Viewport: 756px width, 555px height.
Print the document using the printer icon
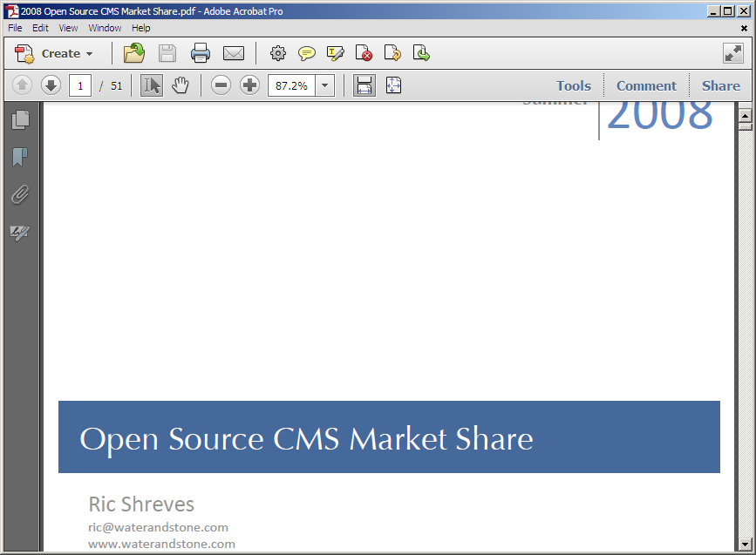coord(201,53)
